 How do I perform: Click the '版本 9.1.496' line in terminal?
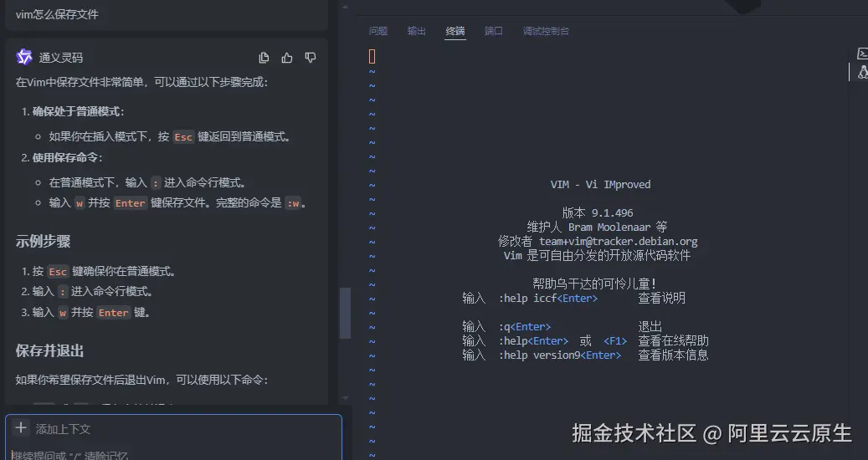(x=598, y=213)
